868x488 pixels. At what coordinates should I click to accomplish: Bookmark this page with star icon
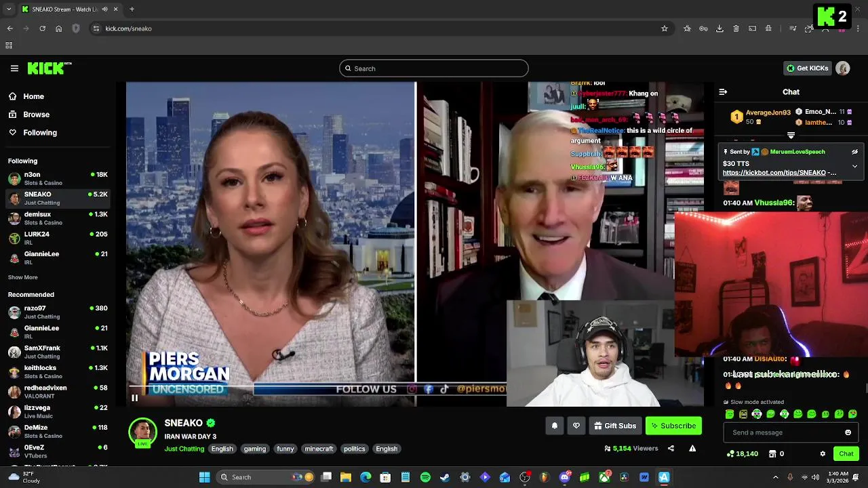coord(665,28)
